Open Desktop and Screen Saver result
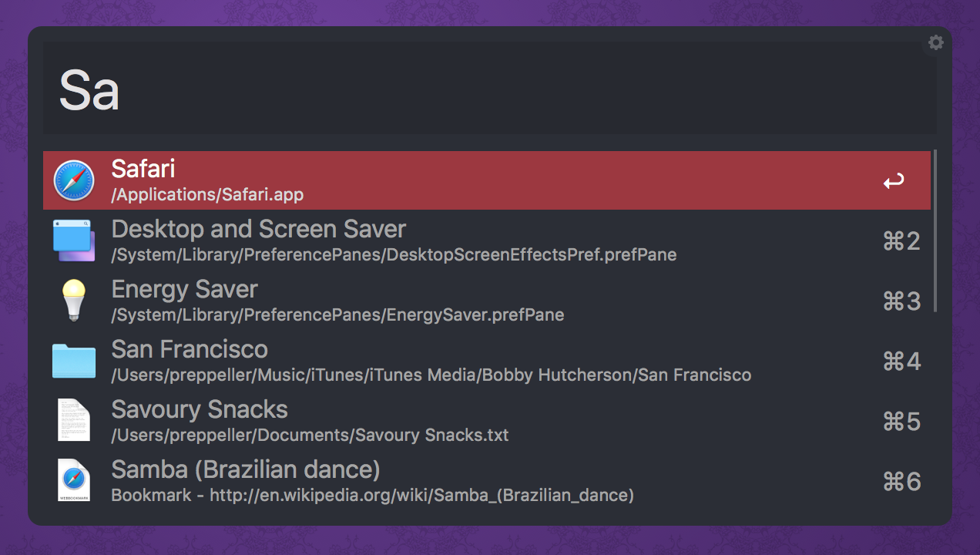The width and height of the screenshot is (980, 555). point(258,230)
